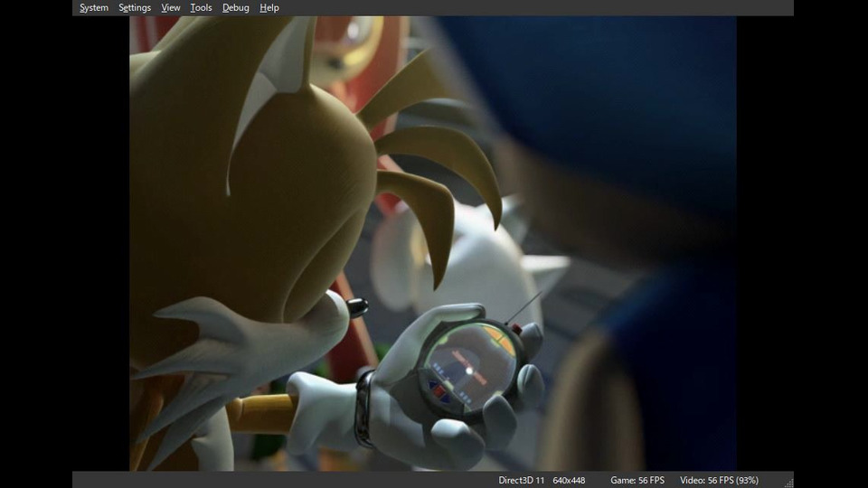The width and height of the screenshot is (868, 488).
Task: Click the Video: 56 FPS (93%) status entry
Action: [x=719, y=480]
